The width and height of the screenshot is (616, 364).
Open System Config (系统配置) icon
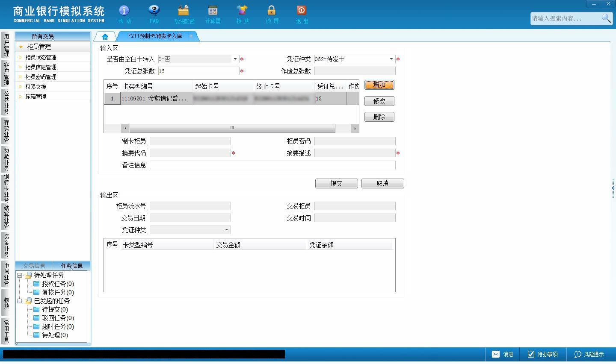(x=184, y=14)
